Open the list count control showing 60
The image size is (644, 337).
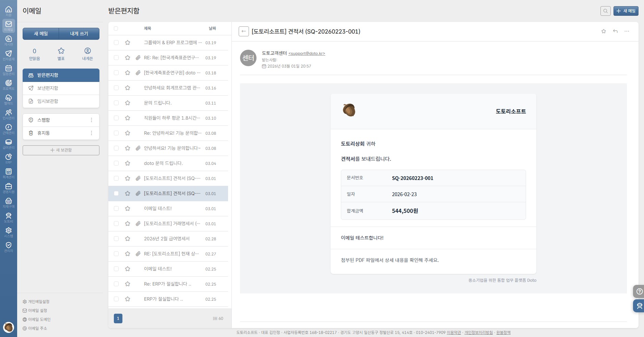[218, 318]
